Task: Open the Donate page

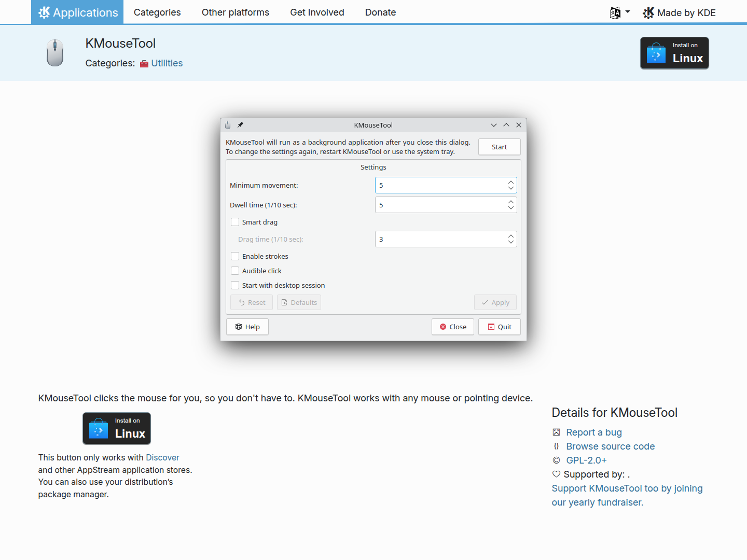Action: pyautogui.click(x=380, y=12)
